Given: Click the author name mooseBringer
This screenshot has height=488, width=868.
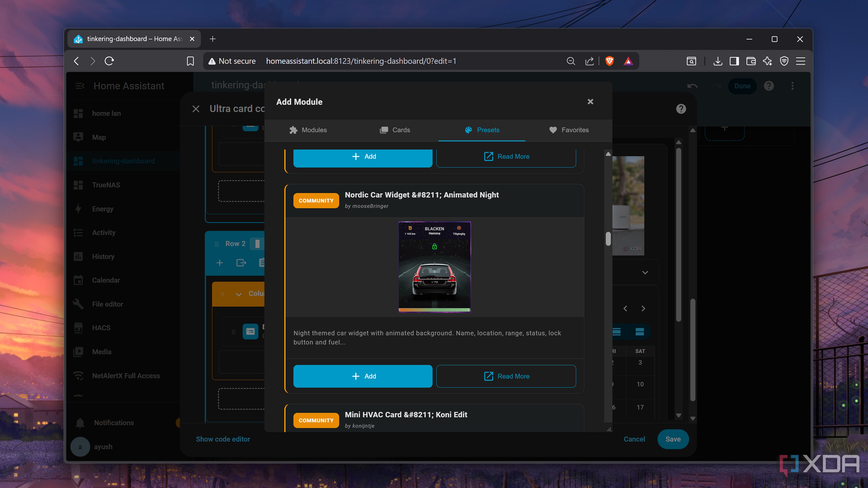Looking at the screenshot, I should (370, 206).
